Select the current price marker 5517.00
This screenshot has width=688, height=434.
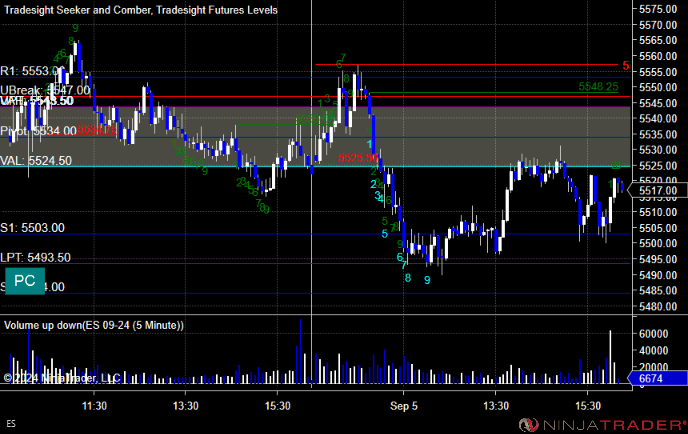(x=658, y=190)
